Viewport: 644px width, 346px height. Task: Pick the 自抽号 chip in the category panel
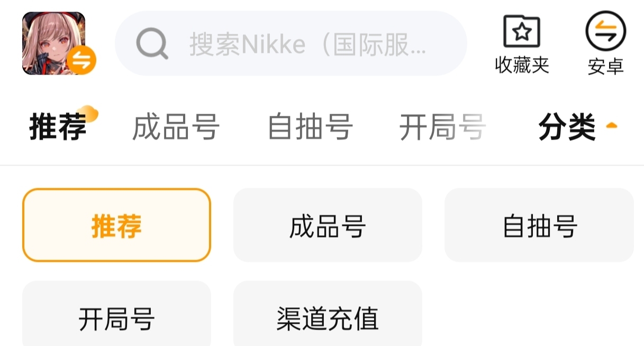coord(539,225)
